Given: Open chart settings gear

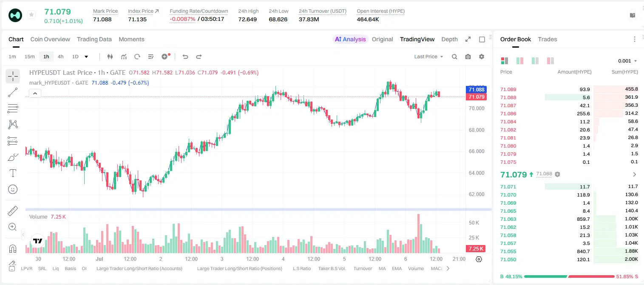Looking at the screenshot, I should coord(482,57).
